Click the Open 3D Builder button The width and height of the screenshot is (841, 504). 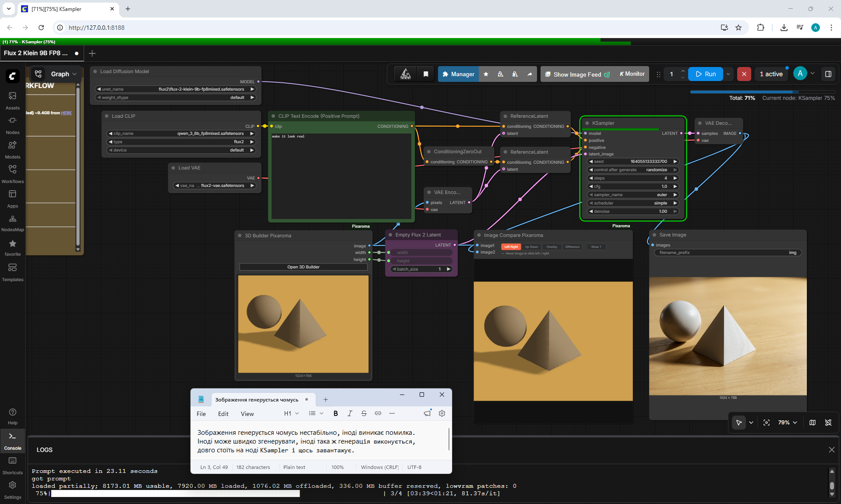(x=303, y=267)
